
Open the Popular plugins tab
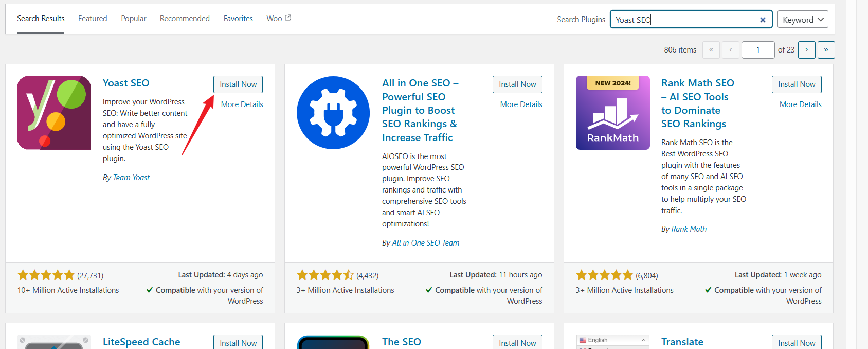[134, 19]
